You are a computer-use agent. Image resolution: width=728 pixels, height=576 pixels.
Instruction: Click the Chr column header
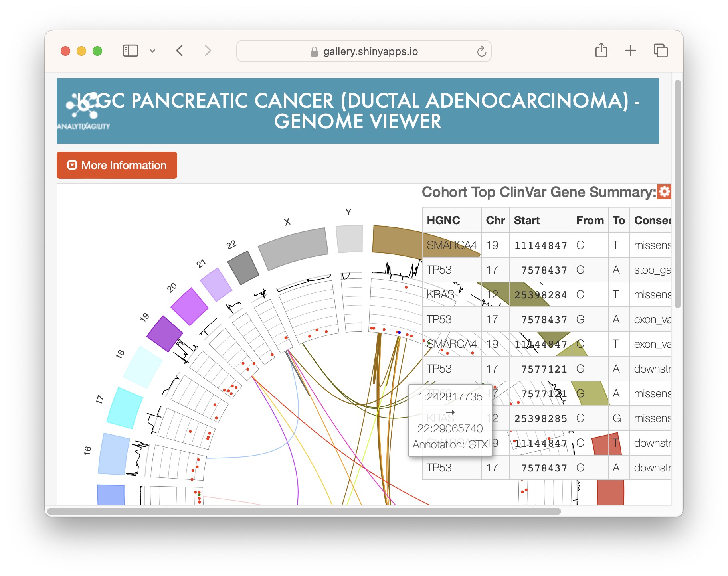tap(495, 220)
